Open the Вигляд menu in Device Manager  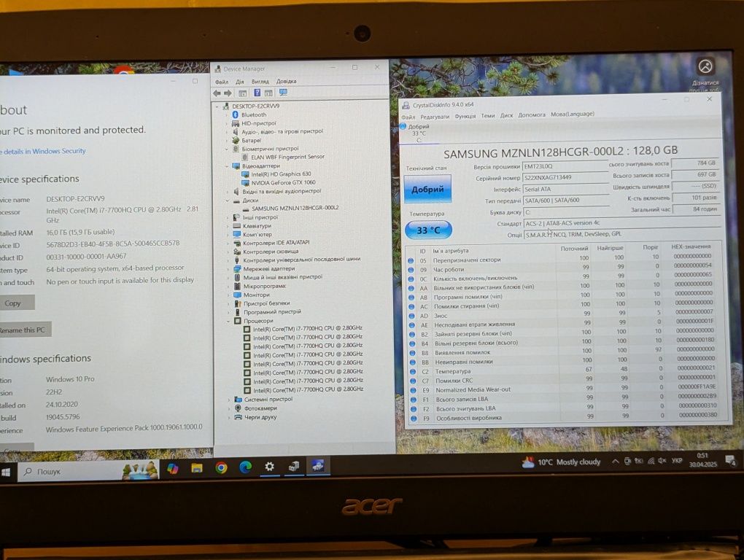pos(260,82)
